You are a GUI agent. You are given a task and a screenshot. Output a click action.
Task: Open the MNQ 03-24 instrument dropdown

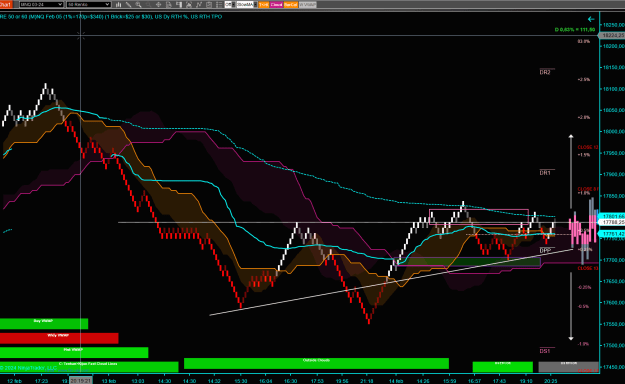[41, 4]
